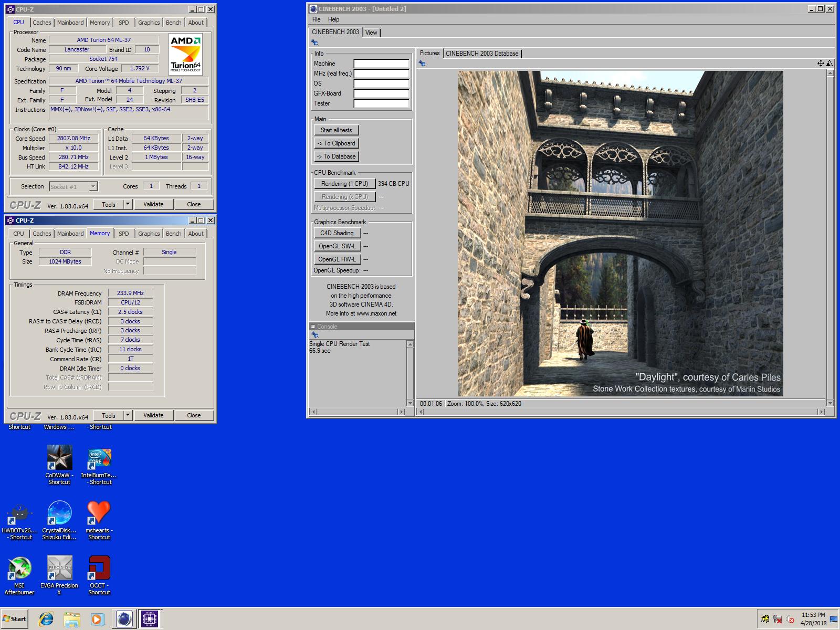Image resolution: width=840 pixels, height=630 pixels.
Task: Click the To Clipboard button
Action: (x=337, y=143)
